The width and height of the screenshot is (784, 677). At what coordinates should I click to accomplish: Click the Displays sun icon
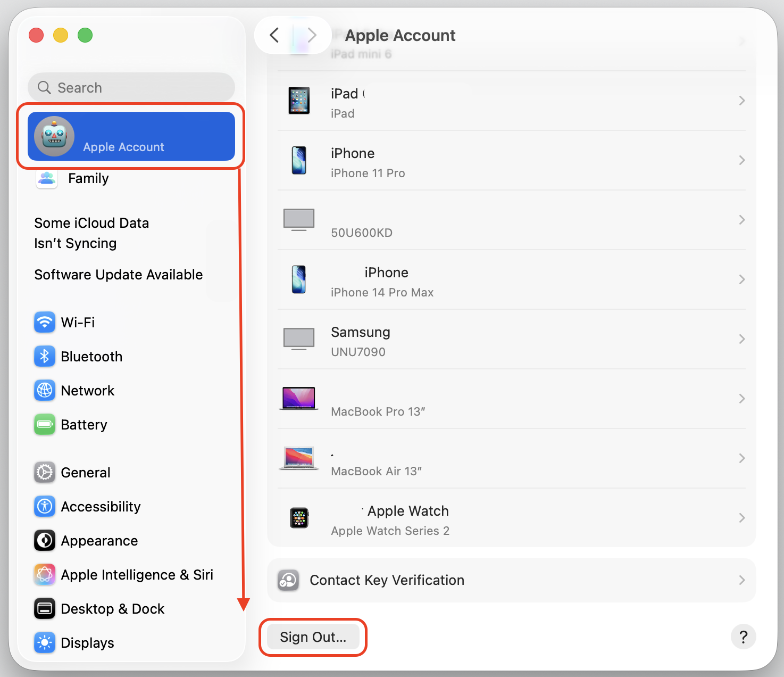(x=45, y=642)
